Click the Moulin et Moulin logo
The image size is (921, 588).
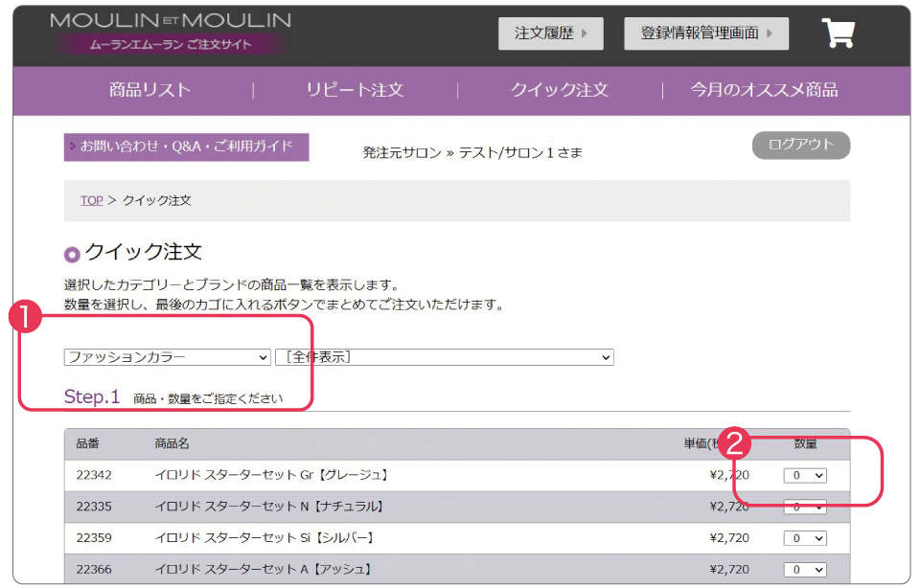coord(171,33)
